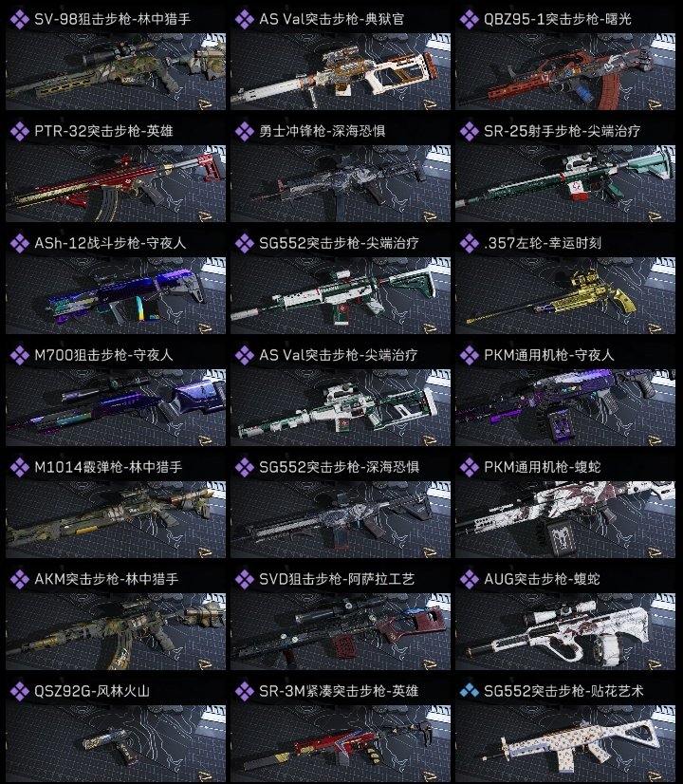Select the SR-3M紧凑突击步枪-英雄 weapon image
This screenshot has width=683, height=784.
tap(341, 743)
